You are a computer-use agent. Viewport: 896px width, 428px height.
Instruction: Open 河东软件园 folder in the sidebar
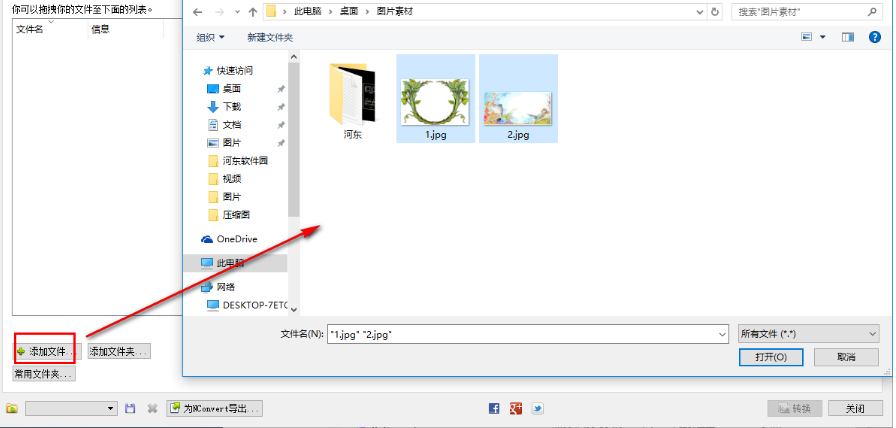click(x=245, y=161)
